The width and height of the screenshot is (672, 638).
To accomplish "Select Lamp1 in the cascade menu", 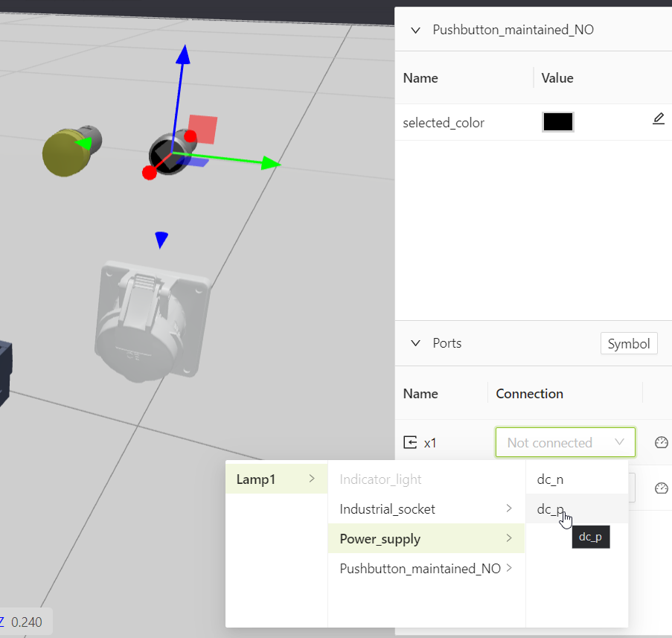I will [x=276, y=479].
